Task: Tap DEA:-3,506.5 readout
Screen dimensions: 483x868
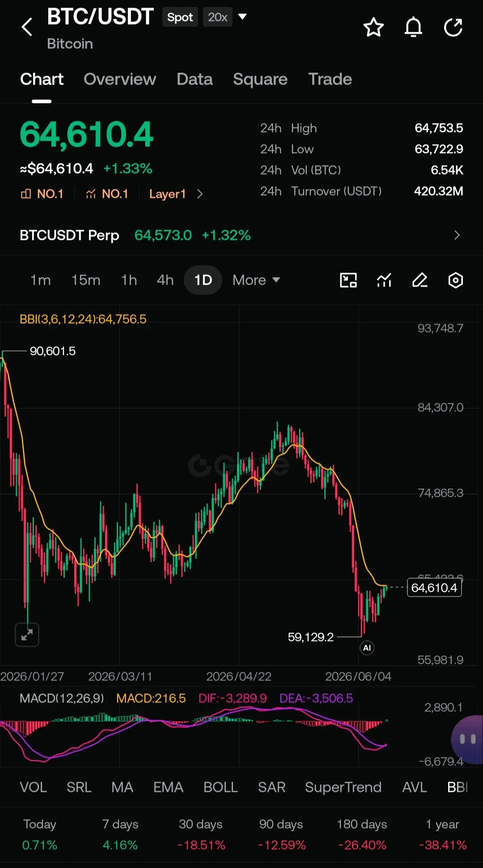Action: tap(316, 698)
